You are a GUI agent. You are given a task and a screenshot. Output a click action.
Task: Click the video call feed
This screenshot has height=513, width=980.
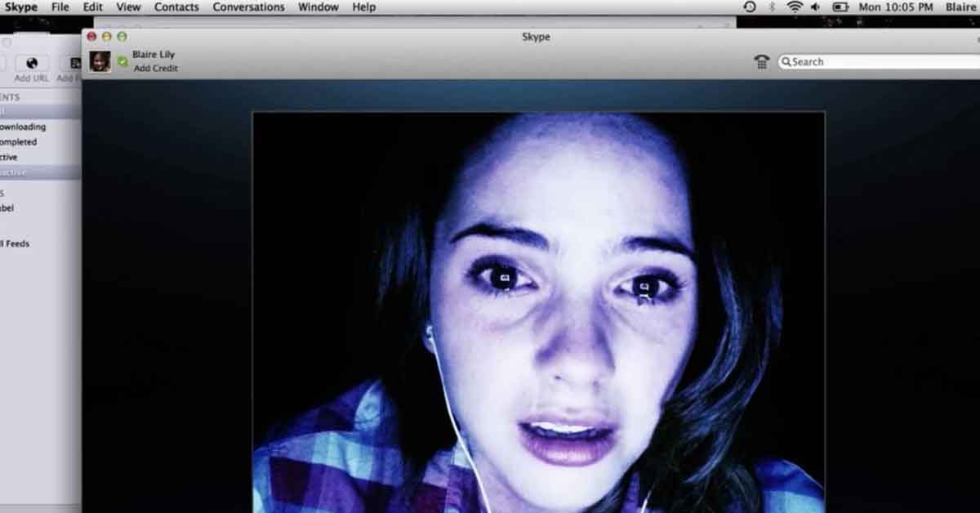pyautogui.click(x=538, y=312)
